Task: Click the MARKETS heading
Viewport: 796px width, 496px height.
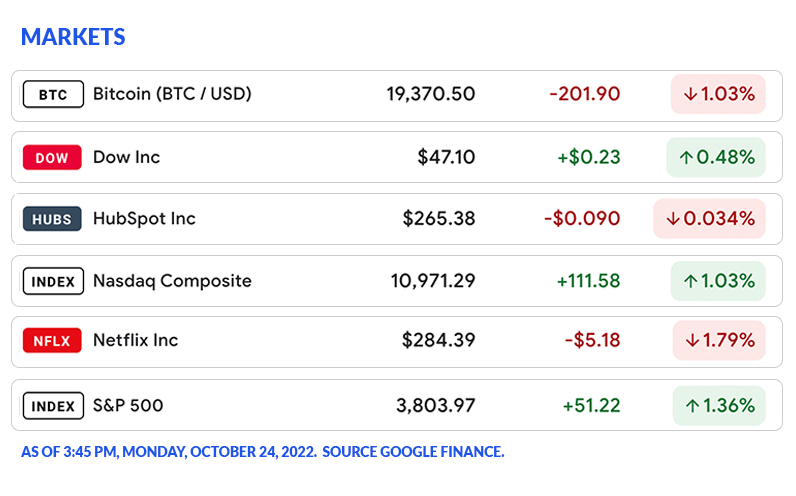Action: pyautogui.click(x=73, y=37)
